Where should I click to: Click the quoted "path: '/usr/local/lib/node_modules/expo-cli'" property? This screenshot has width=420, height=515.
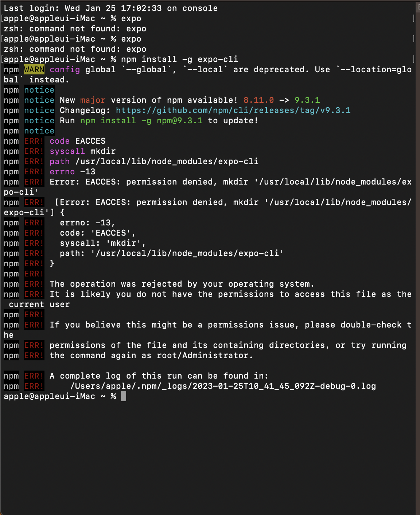click(x=172, y=253)
